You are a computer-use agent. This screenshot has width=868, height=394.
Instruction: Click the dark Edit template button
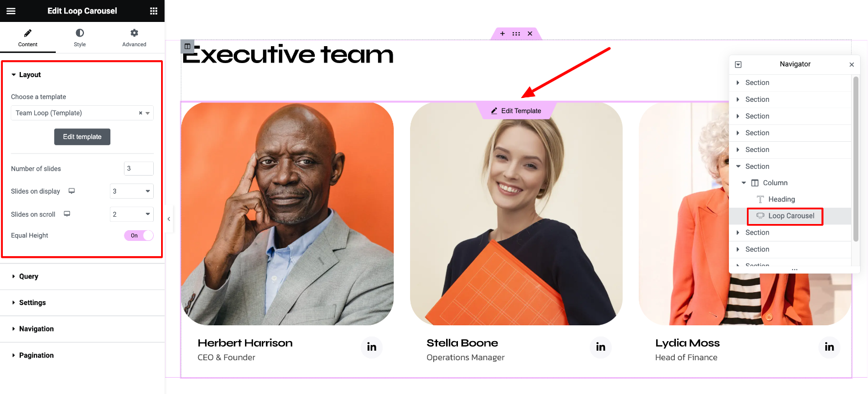[82, 137]
